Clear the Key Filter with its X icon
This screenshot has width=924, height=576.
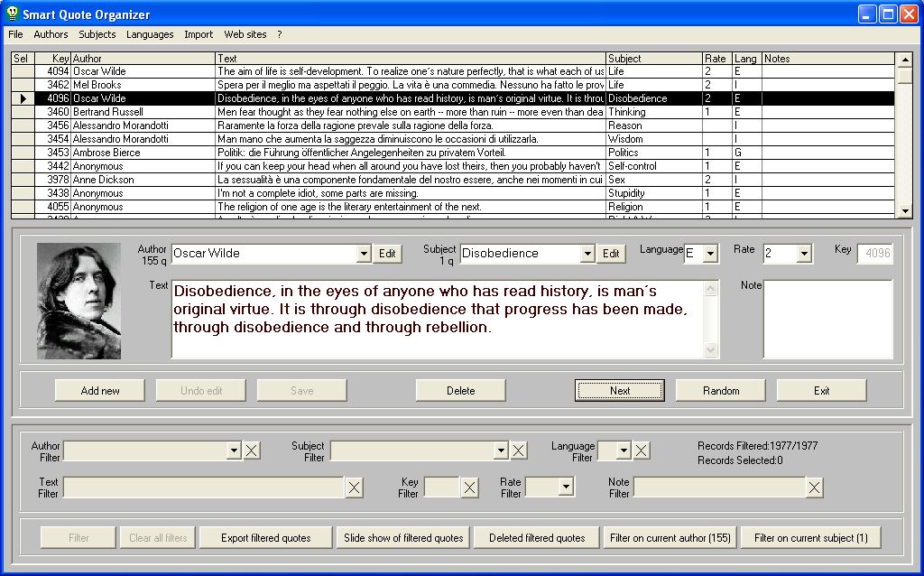(470, 488)
